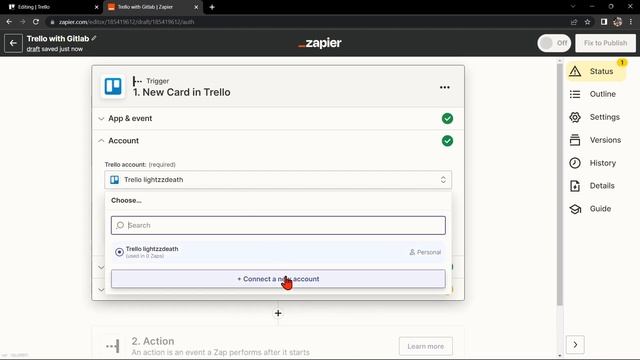Toggle the zap On/Off switch

pyautogui.click(x=554, y=43)
